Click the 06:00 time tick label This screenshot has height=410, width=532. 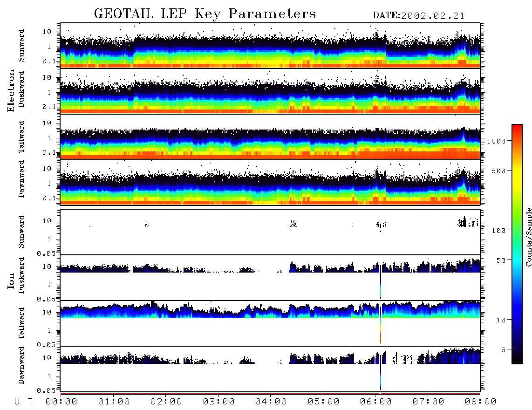point(376,402)
